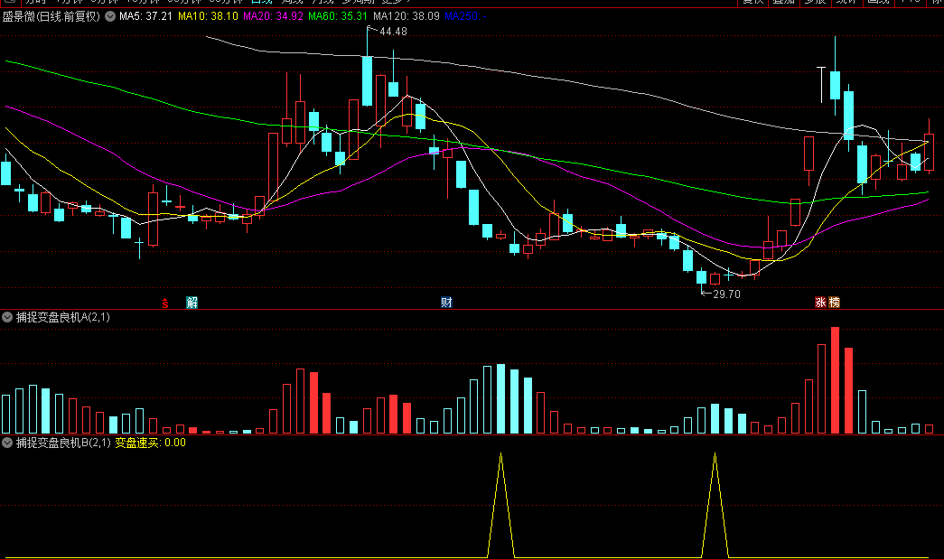Expand the 捕捉变盘良机A indicator arrow
The height and width of the screenshot is (560, 944).
coord(7,317)
